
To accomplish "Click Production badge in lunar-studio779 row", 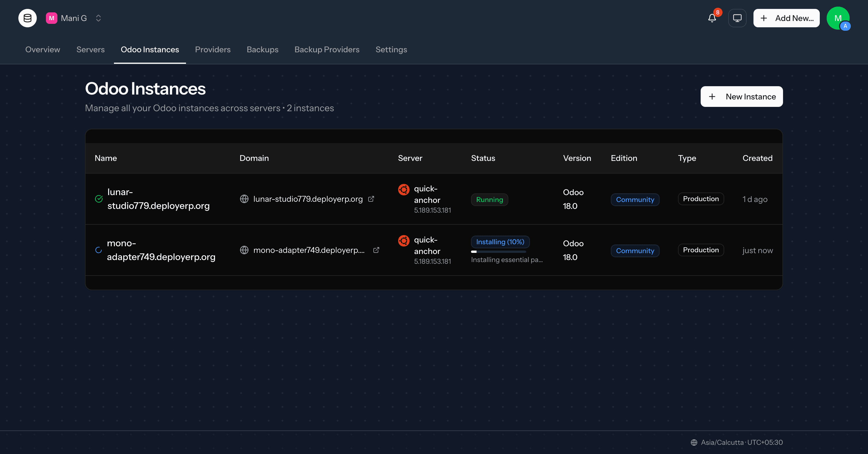I will pyautogui.click(x=701, y=199).
